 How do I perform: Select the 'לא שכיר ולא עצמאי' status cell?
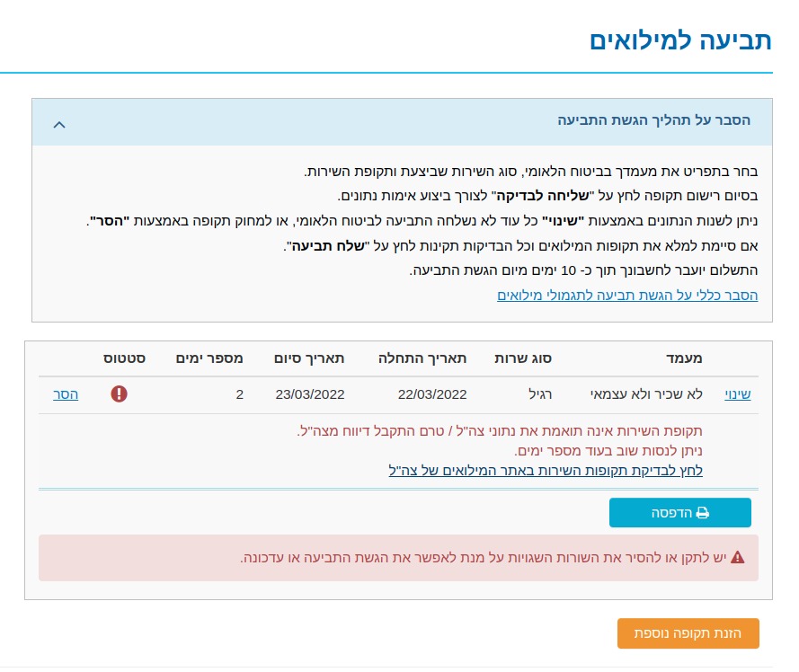646,393
